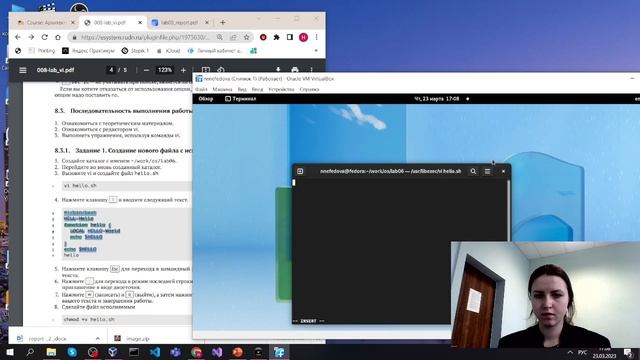Expand options for report .docx download
The image size is (640, 360).
tap(98, 338)
